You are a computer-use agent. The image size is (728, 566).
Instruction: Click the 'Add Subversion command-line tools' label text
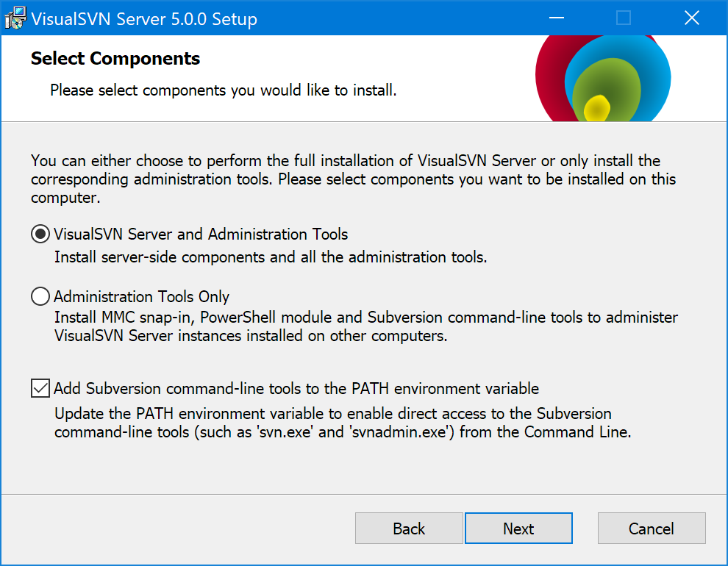pos(296,388)
